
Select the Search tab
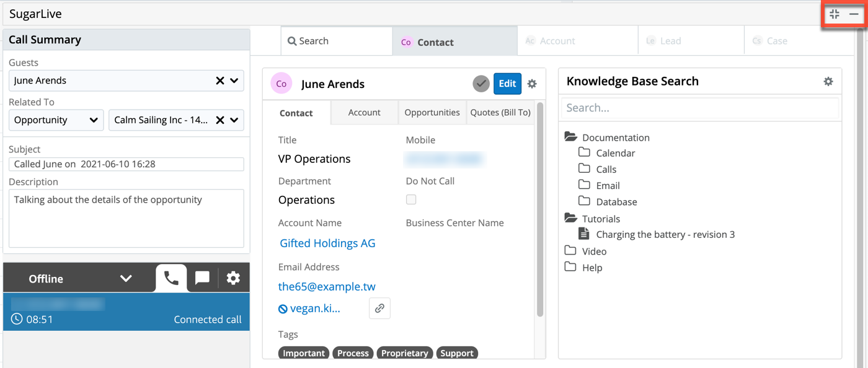337,41
